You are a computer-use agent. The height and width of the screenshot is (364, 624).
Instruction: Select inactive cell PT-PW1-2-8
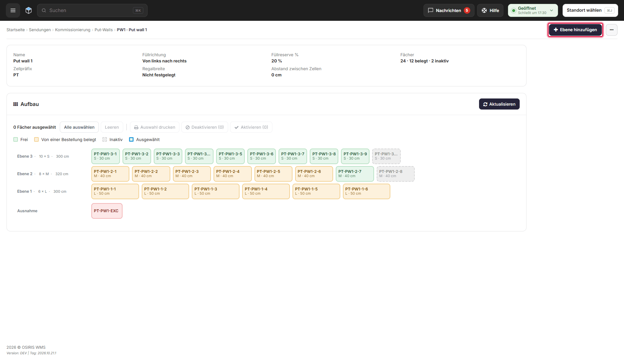(396, 174)
